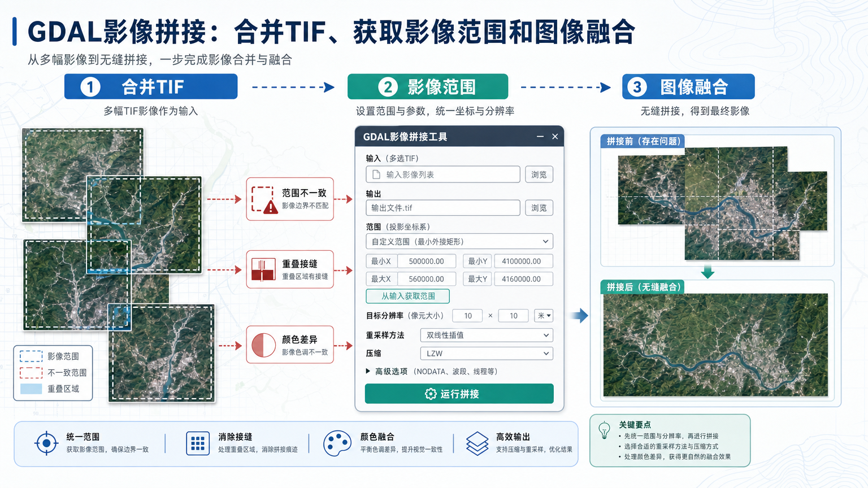Click the second 目标分辨率 value field
Image resolution: width=868 pixels, height=488 pixels.
click(x=513, y=316)
